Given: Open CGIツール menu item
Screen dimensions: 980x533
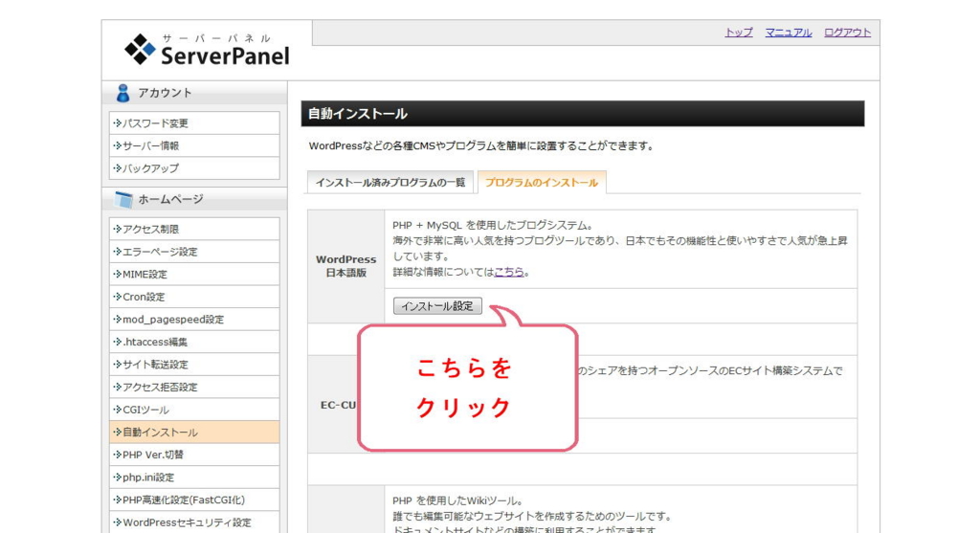Looking at the screenshot, I should pos(194,410).
